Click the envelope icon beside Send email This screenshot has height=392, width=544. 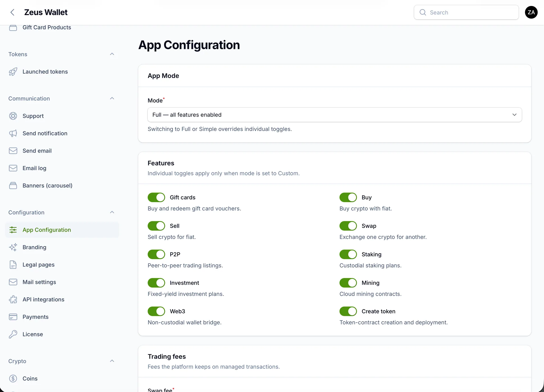click(13, 151)
